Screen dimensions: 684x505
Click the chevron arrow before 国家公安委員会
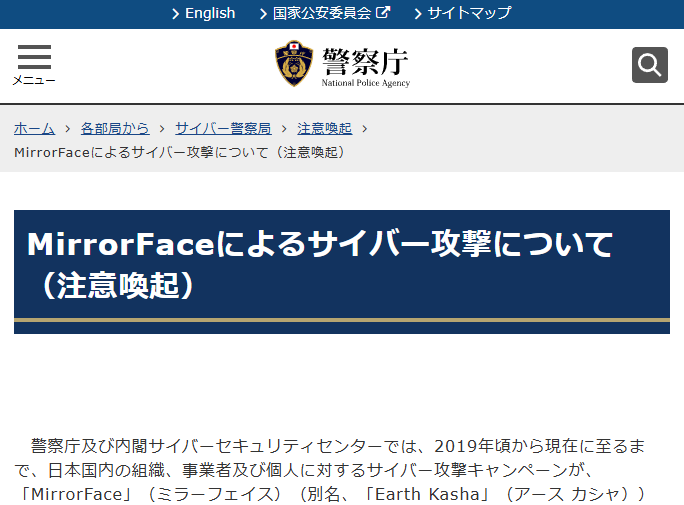coord(263,14)
